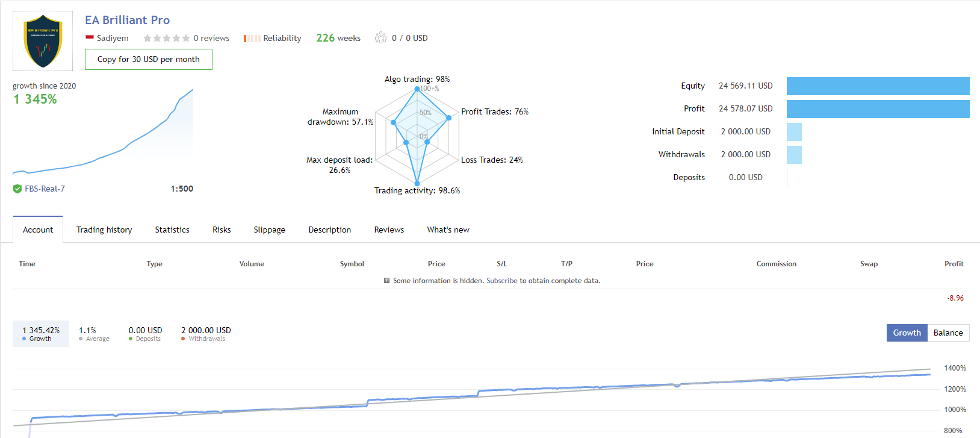Switch the chart to Growth view
The image size is (980, 438).
tap(907, 333)
